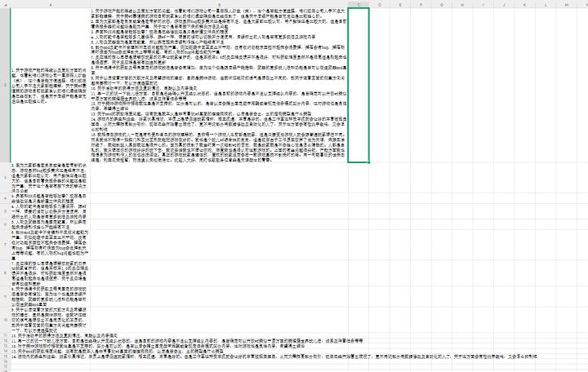Select the column A cell starting with "8."
This screenshot has width=588, height=372.
click(51, 296)
